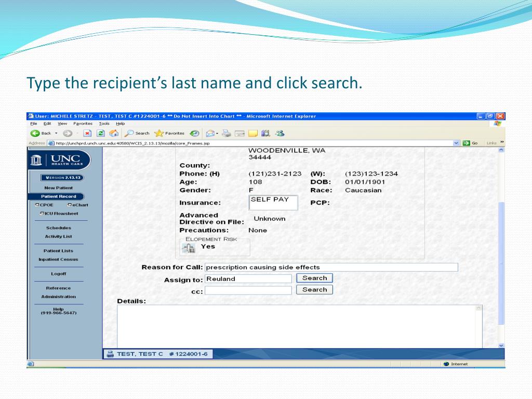This screenshot has width=532, height=399.
Task: Click the Elopement Risk door icon
Action: (188, 248)
